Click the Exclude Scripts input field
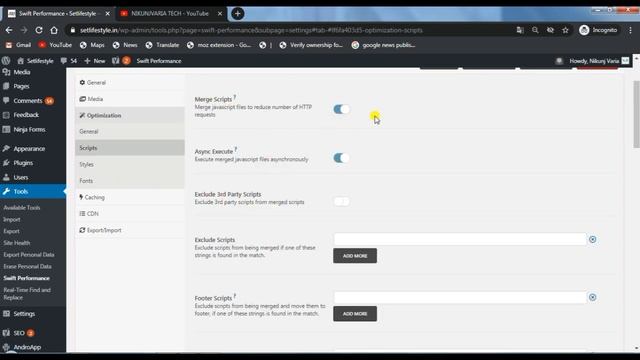640x360 pixels. 460,239
